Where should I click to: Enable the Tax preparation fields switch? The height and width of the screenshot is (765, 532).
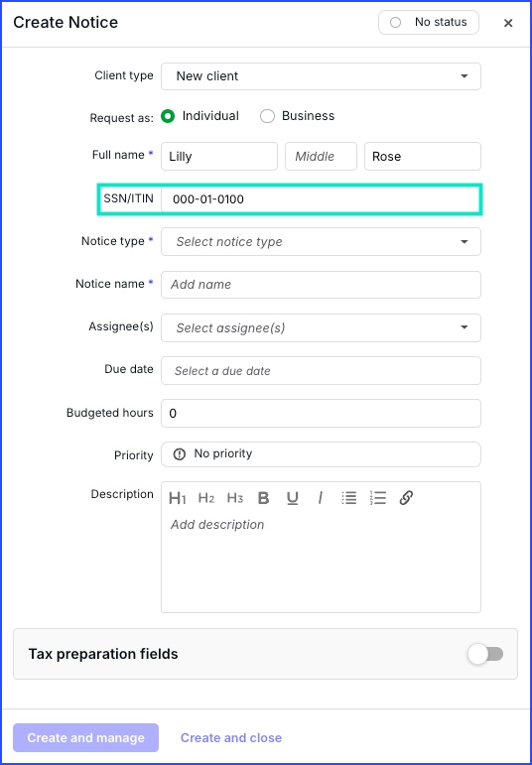coord(485,654)
